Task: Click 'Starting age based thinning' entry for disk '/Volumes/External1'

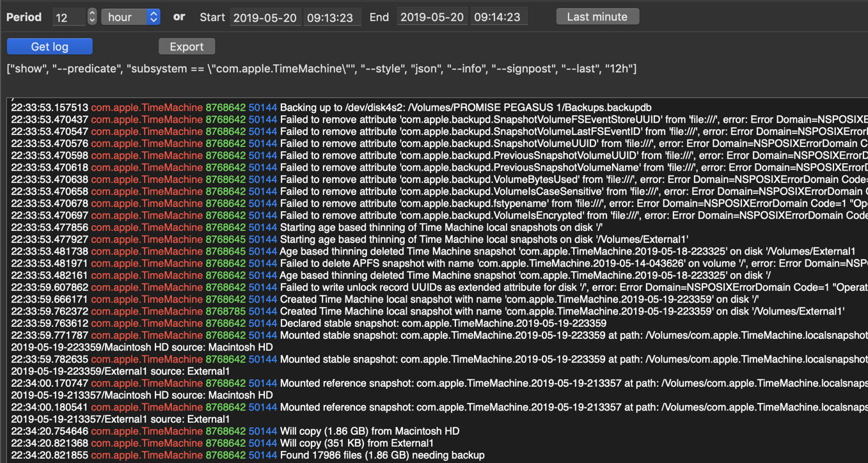Action: coord(484,239)
